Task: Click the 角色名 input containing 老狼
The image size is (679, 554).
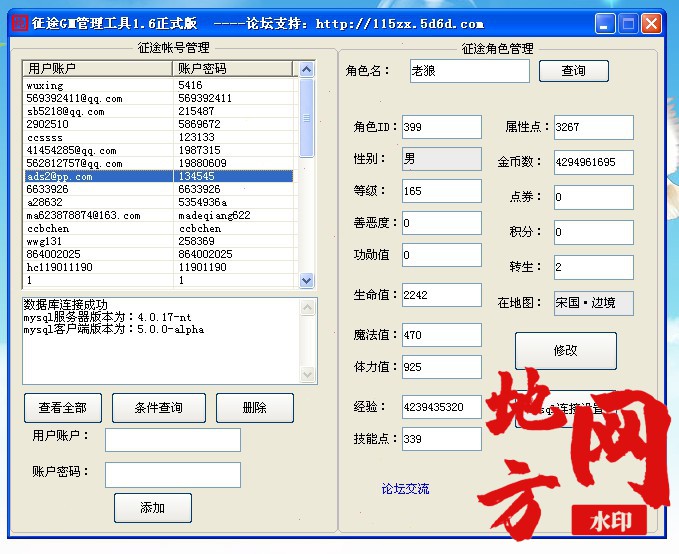Action: click(469, 71)
